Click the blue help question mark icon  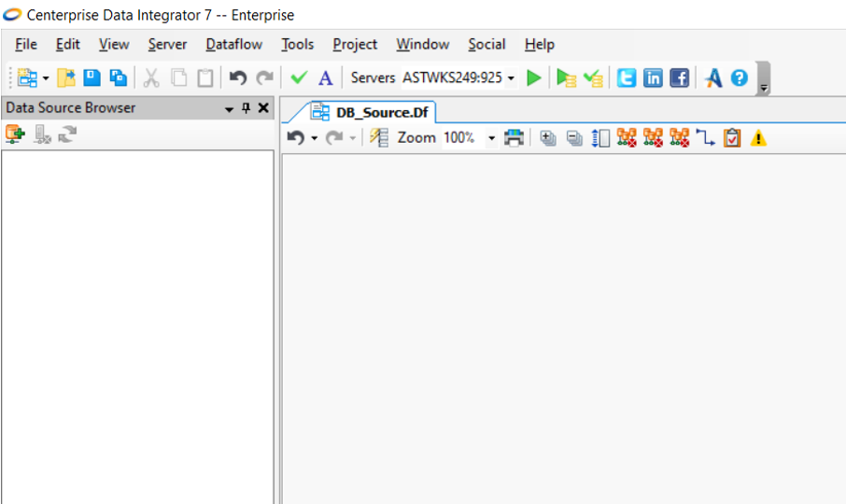(740, 78)
